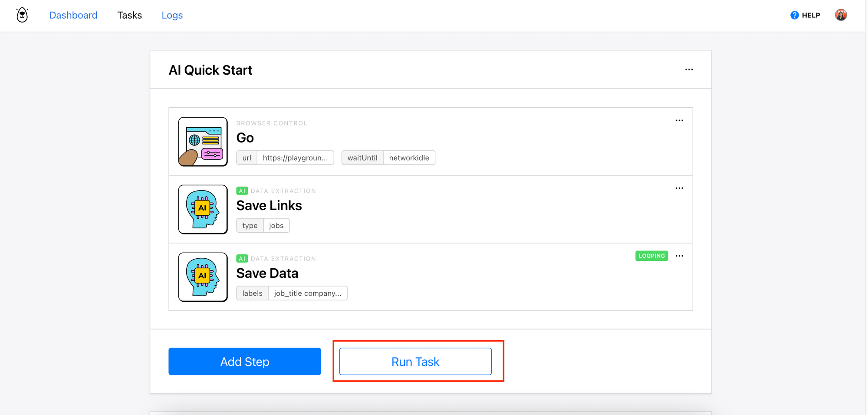
Task: Click the AI head icon on Save Data step
Action: pos(202,277)
